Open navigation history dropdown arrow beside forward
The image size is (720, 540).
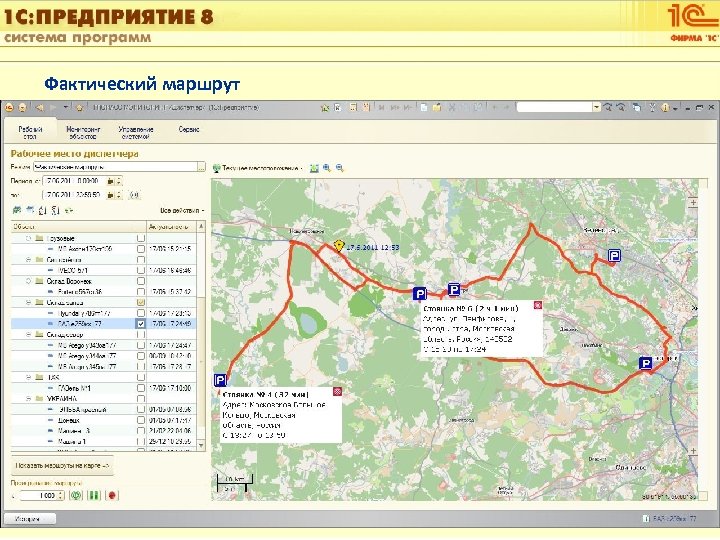pyautogui.click(x=66, y=107)
